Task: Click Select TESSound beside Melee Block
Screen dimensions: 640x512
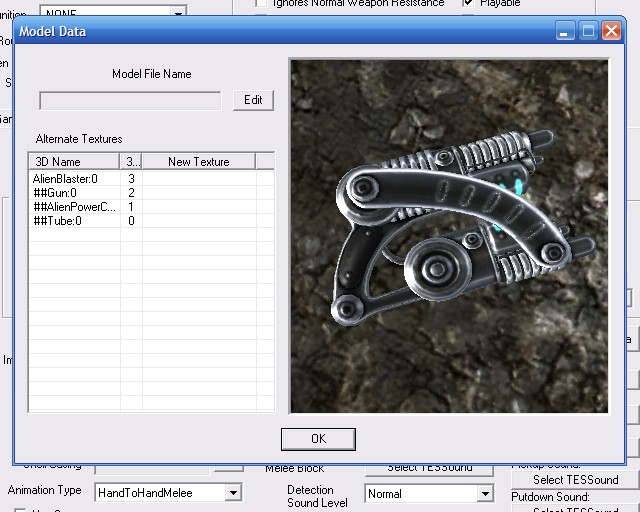Action: coord(429,468)
